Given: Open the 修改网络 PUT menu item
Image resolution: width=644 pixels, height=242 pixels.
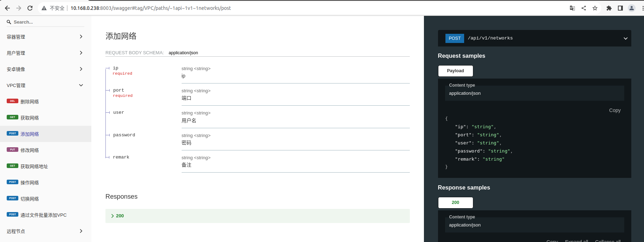Looking at the screenshot, I should point(30,150).
